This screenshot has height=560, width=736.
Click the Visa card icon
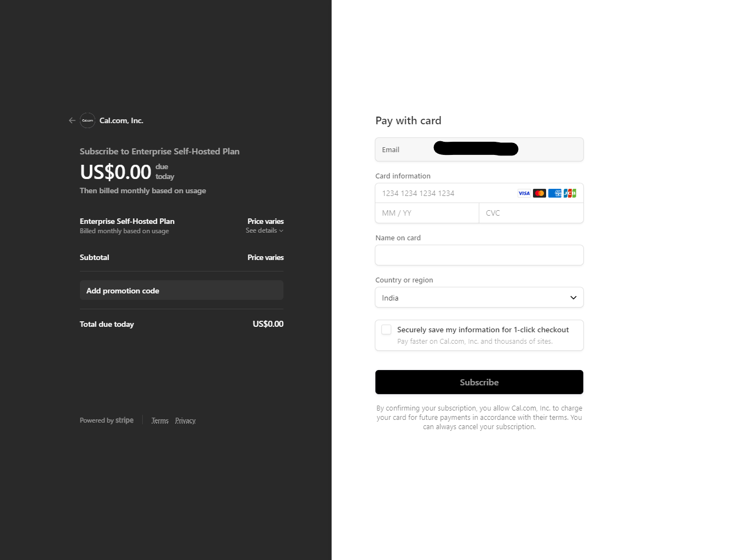(x=524, y=193)
